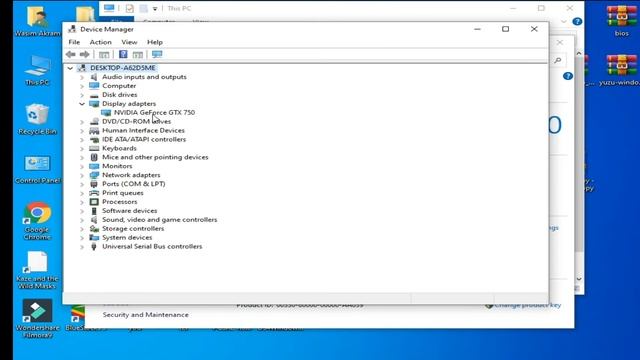Minimize the Device Manager window
640x360 pixels.
tap(477, 29)
